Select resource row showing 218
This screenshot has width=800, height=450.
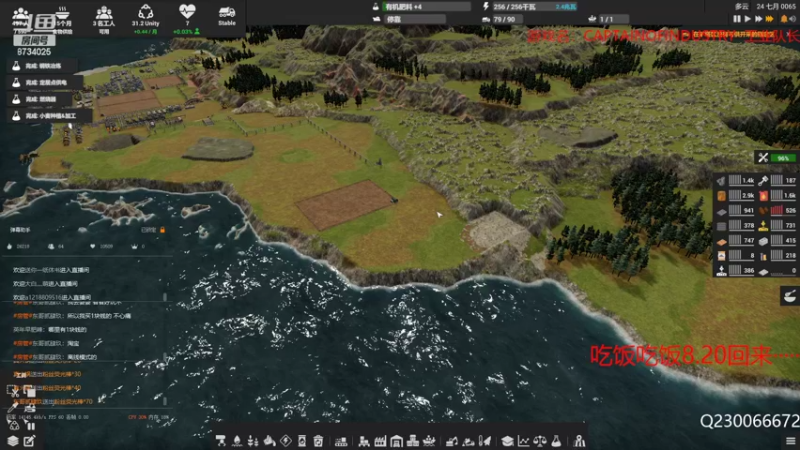778,255
